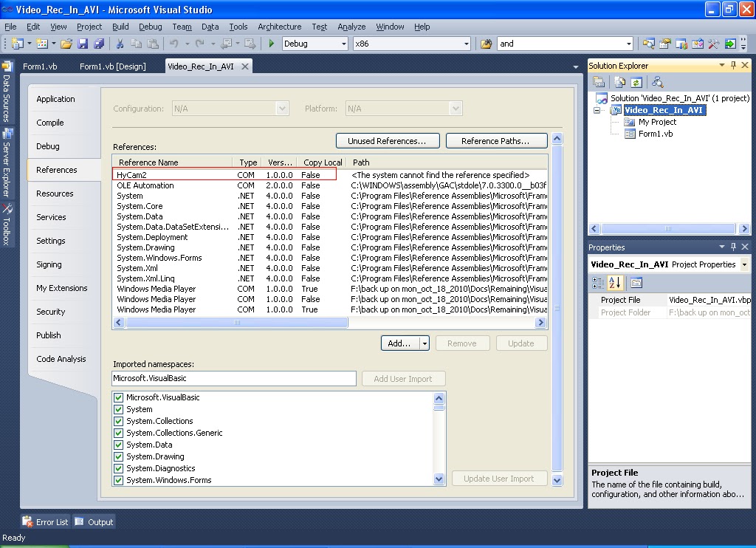Uncheck the Microsoft.VisualBasic namespace

pos(118,397)
